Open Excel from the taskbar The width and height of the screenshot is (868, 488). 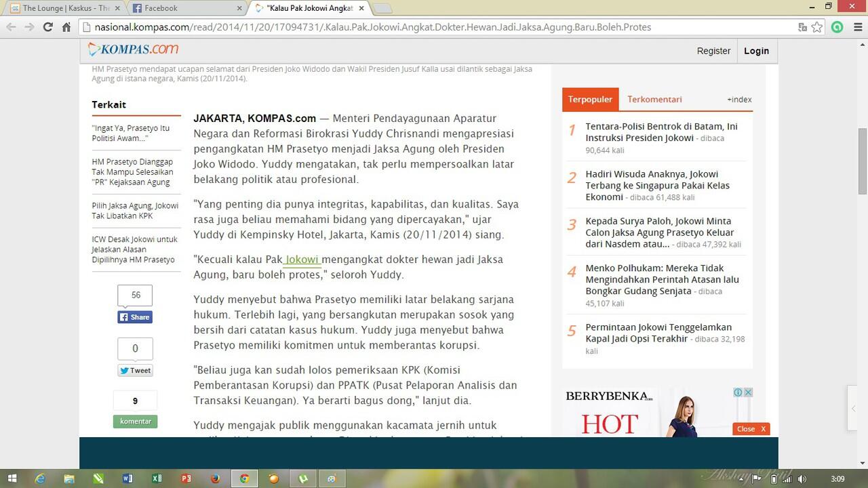click(157, 479)
